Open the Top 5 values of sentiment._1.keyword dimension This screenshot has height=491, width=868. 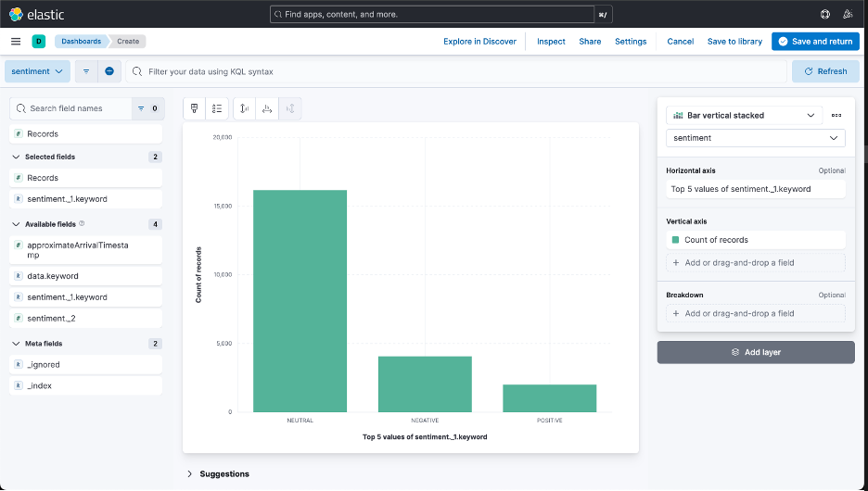click(x=755, y=189)
